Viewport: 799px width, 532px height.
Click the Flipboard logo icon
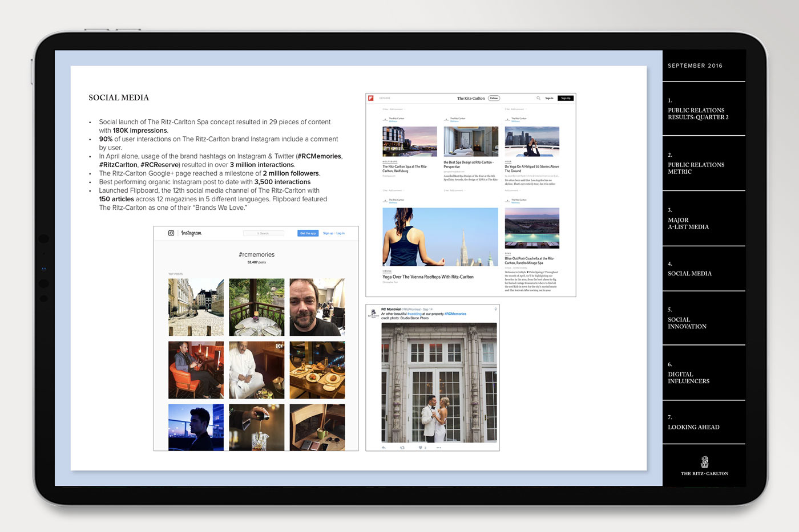coord(371,98)
